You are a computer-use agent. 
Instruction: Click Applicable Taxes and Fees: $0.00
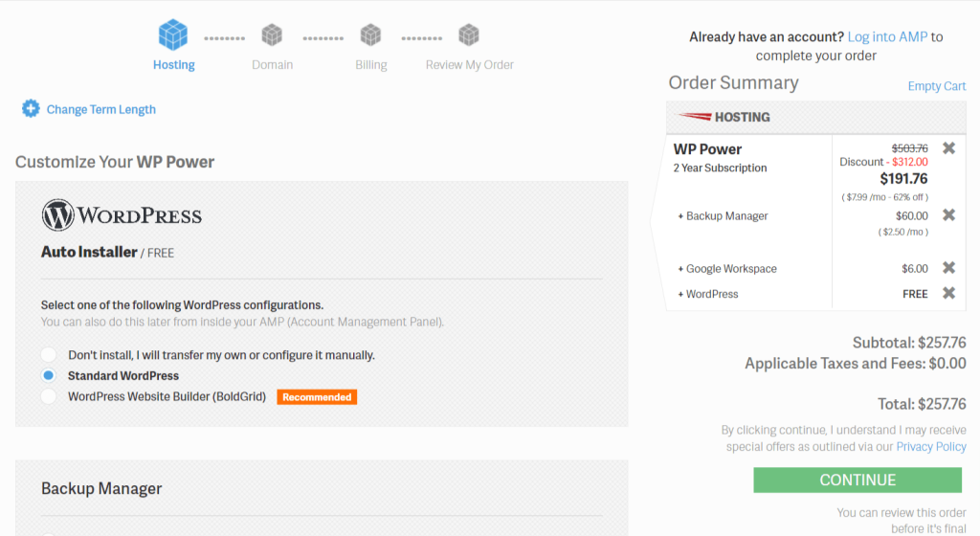[x=856, y=364]
